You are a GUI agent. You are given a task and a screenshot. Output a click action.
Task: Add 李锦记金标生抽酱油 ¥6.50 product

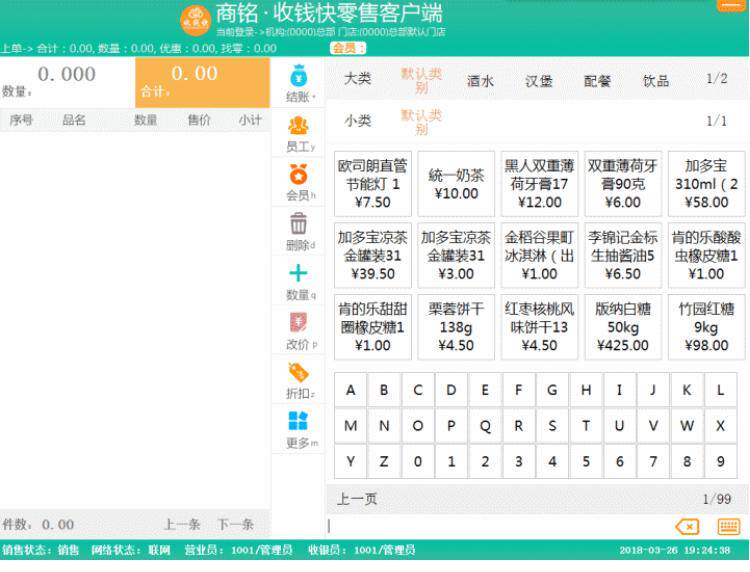[623, 255]
